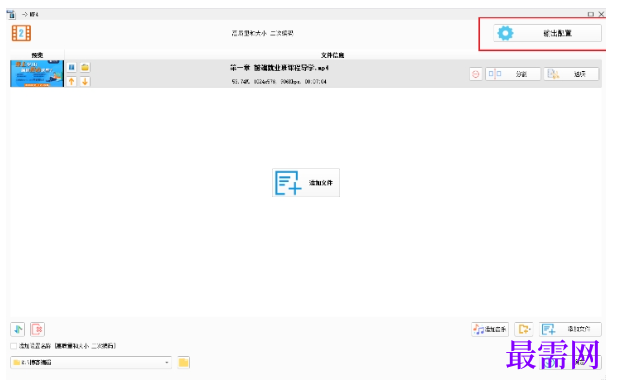Click the red clear list icon at bottom left

[x=37, y=329]
